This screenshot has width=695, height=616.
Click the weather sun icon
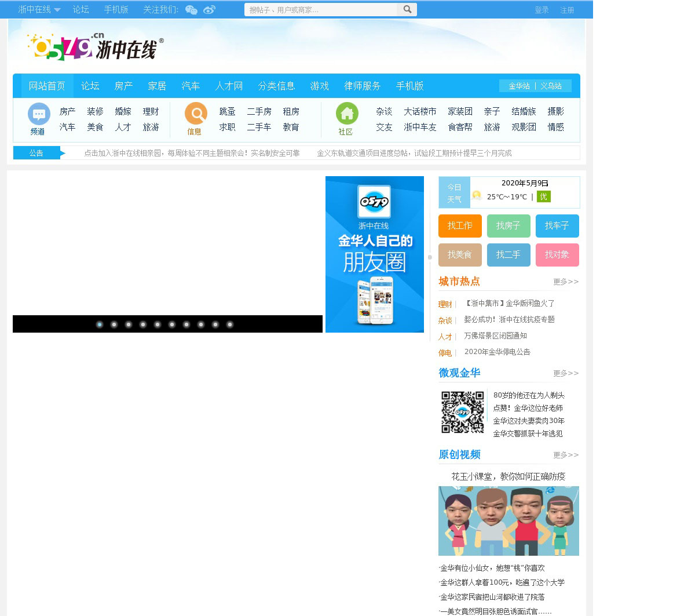pyautogui.click(x=477, y=196)
